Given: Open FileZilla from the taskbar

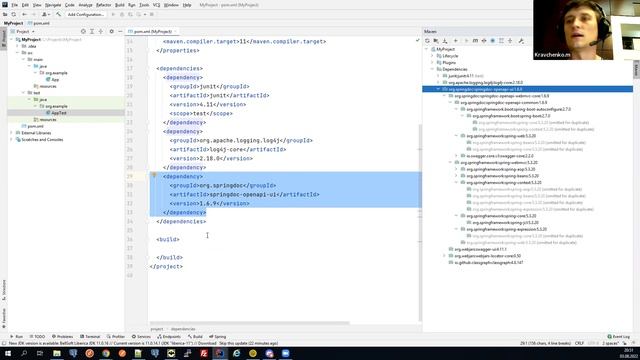Looking at the screenshot, I should coord(204,353).
